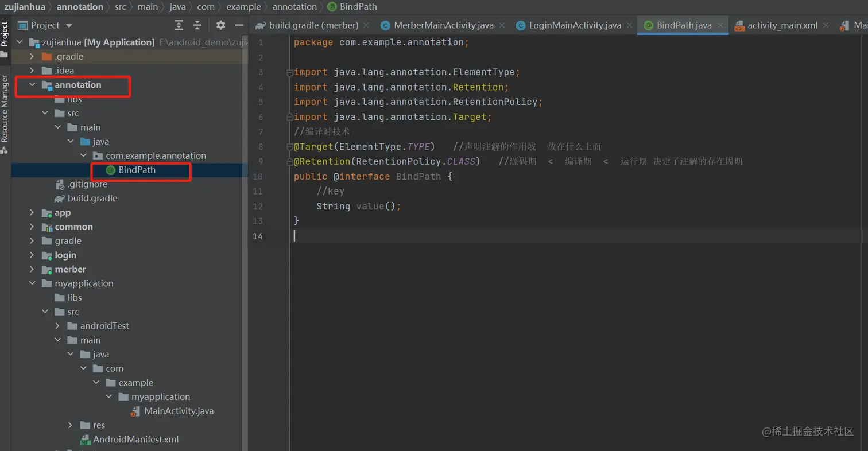Expand the .idea folder
The image size is (868, 451).
pos(33,71)
